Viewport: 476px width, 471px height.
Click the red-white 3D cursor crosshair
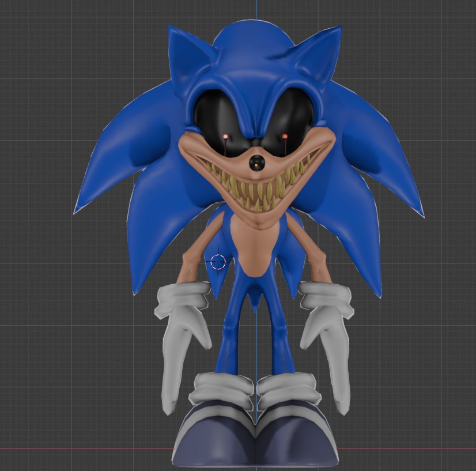(218, 262)
